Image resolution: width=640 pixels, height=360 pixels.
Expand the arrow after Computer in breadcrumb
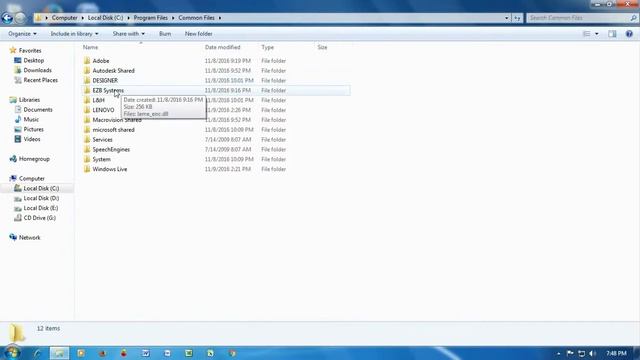[82, 18]
